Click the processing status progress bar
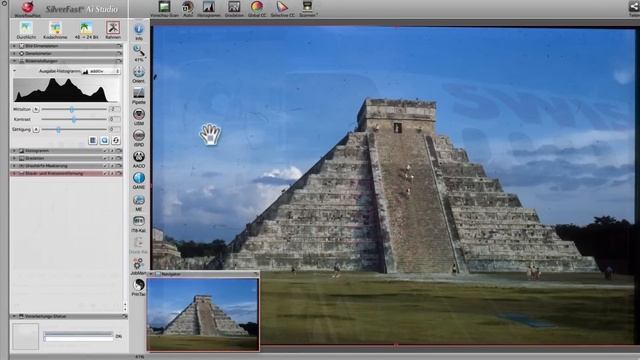Image resolution: width=640 pixels, height=360 pixels. coord(78,336)
